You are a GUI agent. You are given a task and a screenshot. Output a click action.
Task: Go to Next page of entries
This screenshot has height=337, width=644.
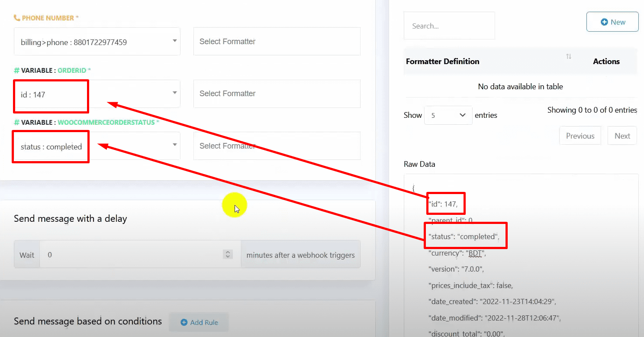pyautogui.click(x=622, y=136)
